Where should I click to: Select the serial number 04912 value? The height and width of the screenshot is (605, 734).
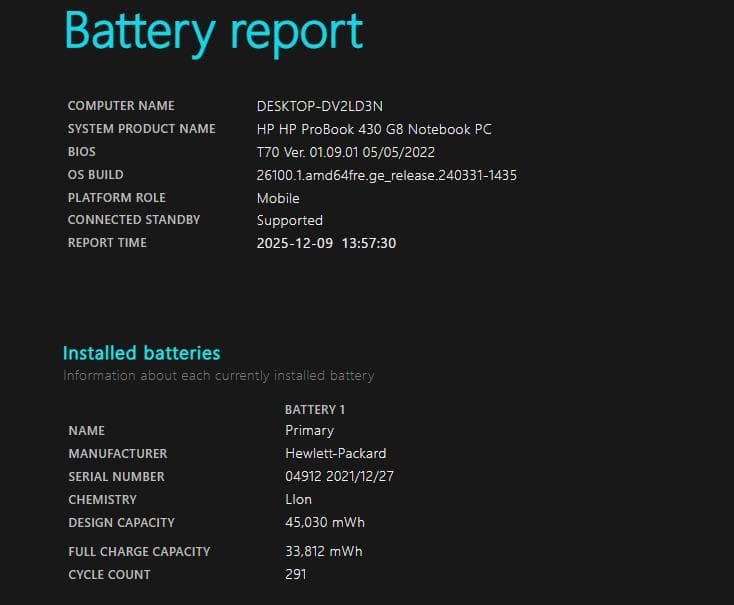(339, 477)
